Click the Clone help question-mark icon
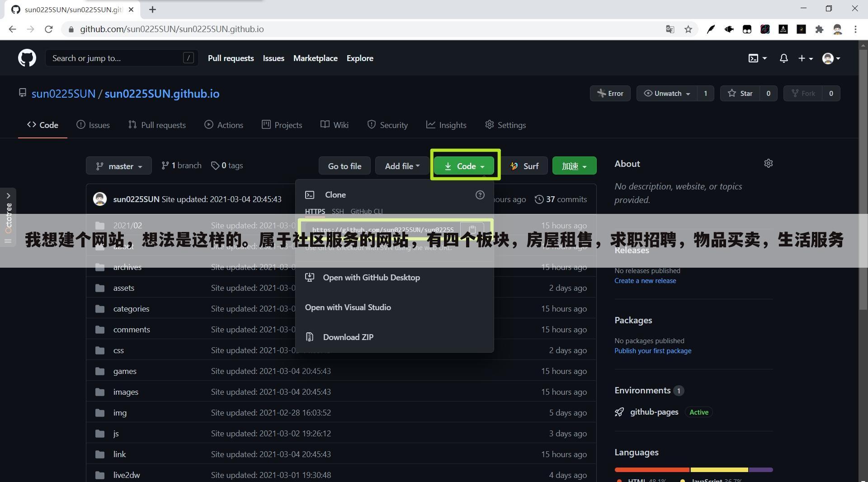 tap(480, 195)
